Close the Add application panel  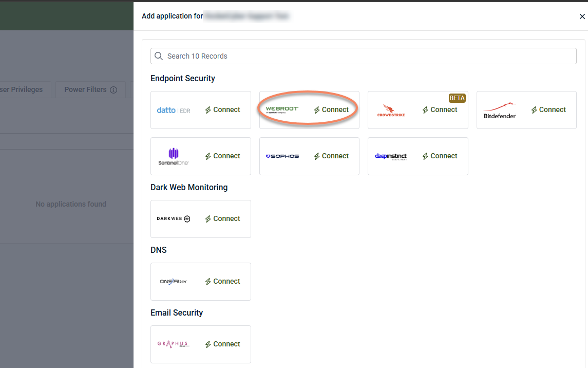coord(582,16)
